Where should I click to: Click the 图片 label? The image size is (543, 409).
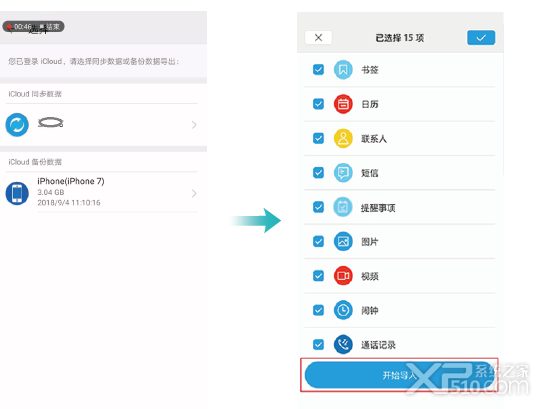(370, 242)
